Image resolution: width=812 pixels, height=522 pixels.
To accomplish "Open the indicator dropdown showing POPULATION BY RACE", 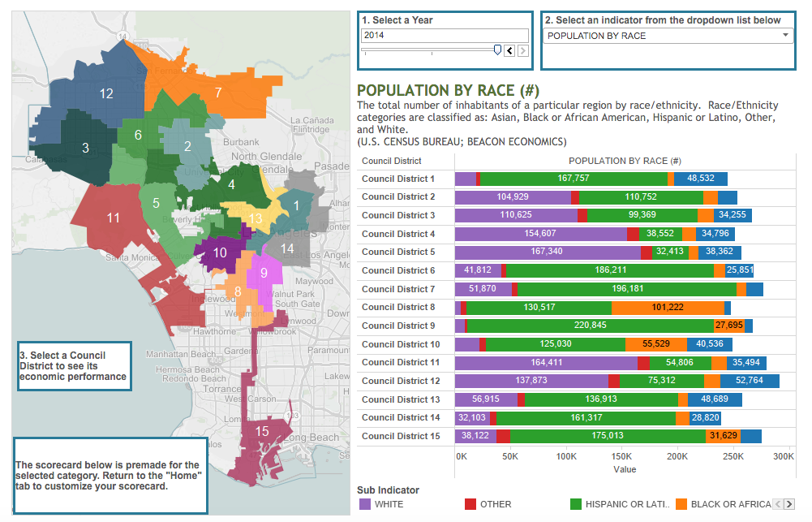I will (x=668, y=36).
